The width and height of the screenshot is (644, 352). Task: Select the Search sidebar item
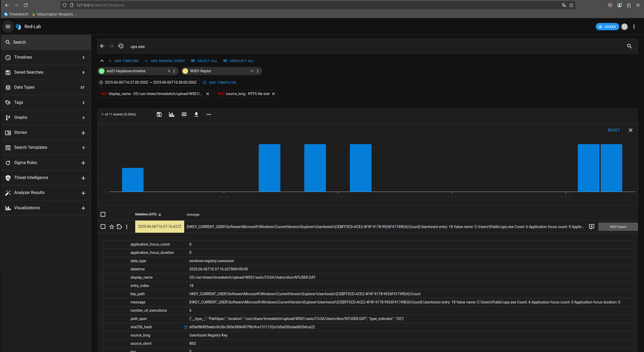tap(46, 42)
